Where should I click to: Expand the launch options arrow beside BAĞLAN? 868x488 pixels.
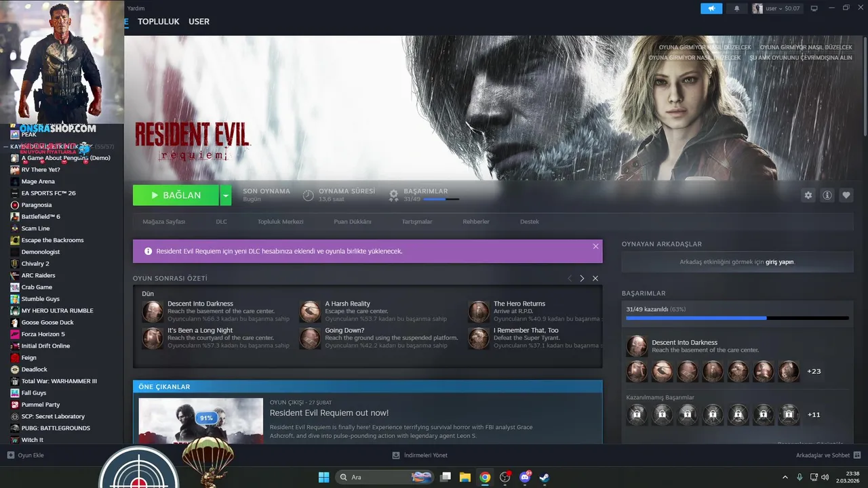coord(226,195)
